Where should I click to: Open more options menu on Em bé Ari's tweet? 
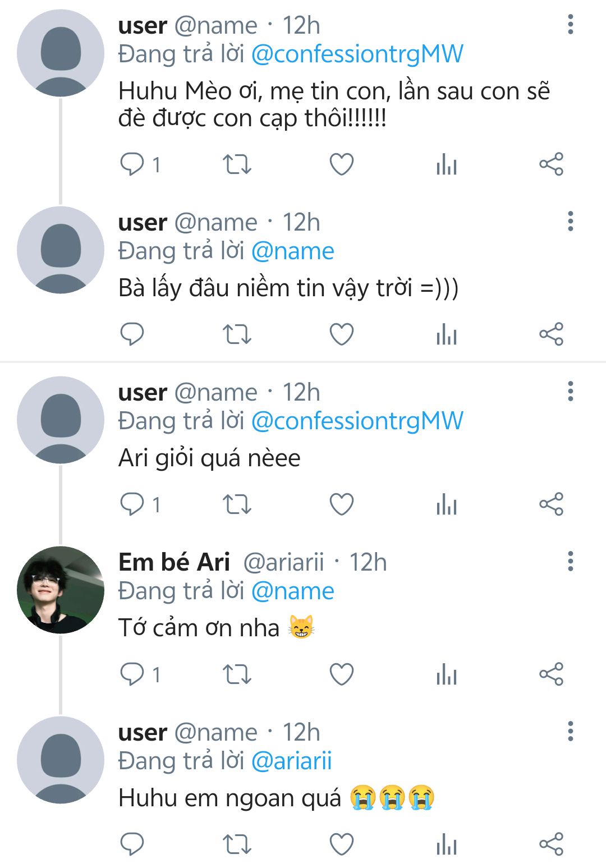coord(571,562)
